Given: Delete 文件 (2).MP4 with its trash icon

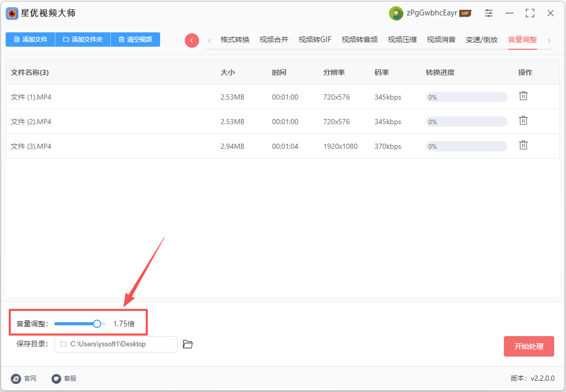Looking at the screenshot, I should point(523,121).
